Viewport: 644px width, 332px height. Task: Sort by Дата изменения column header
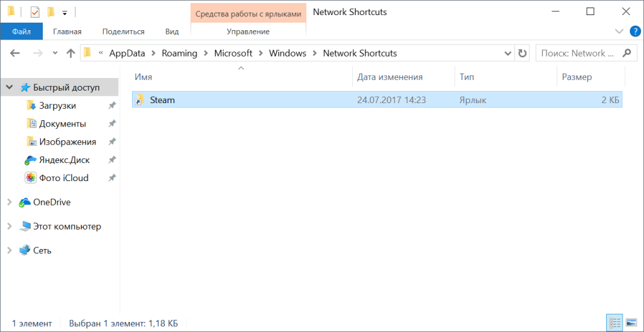click(390, 77)
